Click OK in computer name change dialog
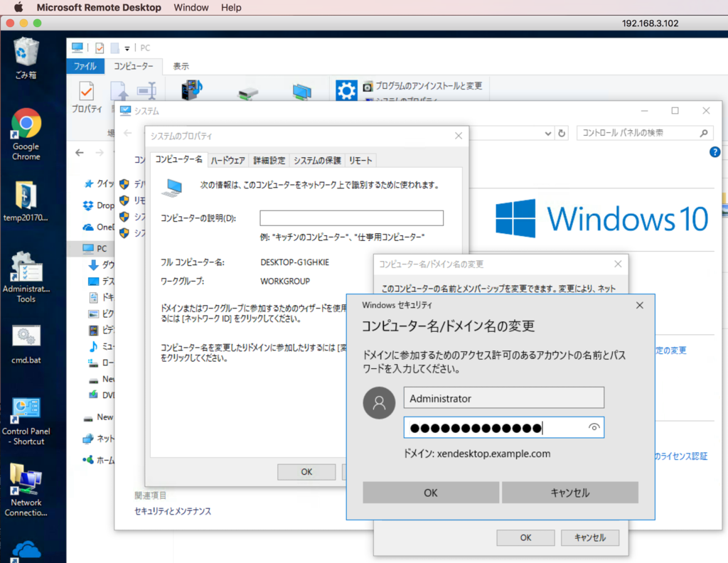This screenshot has height=563, width=728. pyautogui.click(x=525, y=537)
